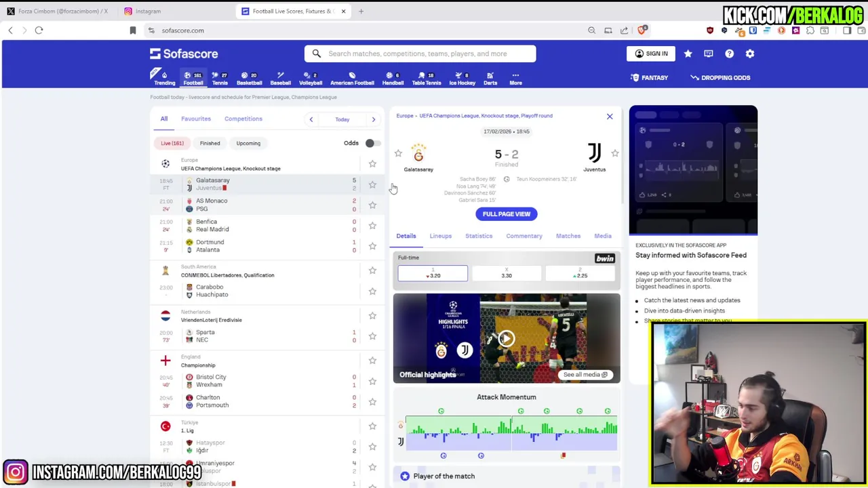Select the Volleyball sport icon
The height and width of the screenshot is (488, 868).
coord(311,78)
